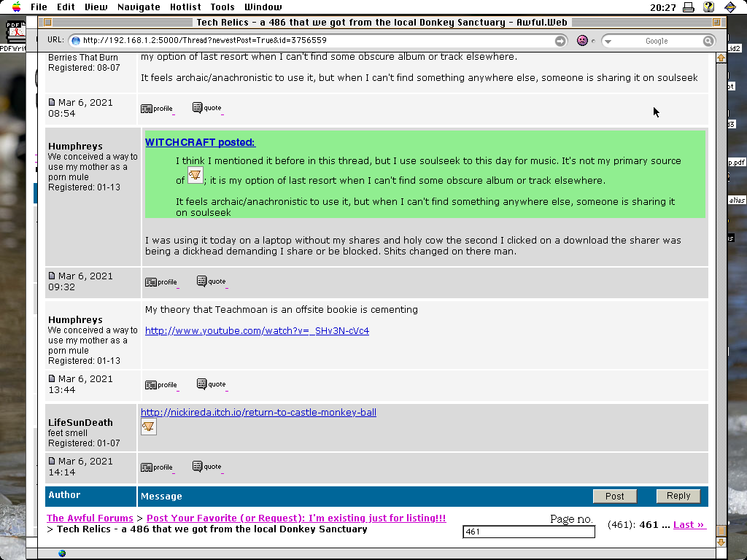Follow the 'WITCHCRAFT posted:' quote link
The width and height of the screenshot is (747, 560).
pos(200,143)
